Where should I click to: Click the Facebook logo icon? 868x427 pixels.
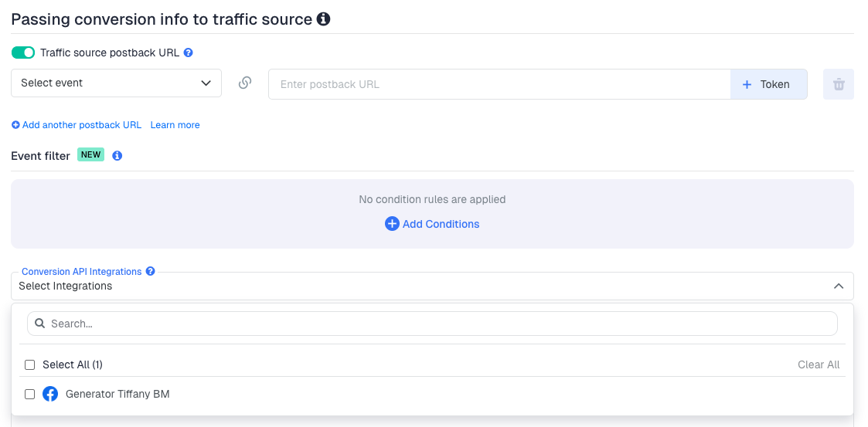(x=50, y=394)
